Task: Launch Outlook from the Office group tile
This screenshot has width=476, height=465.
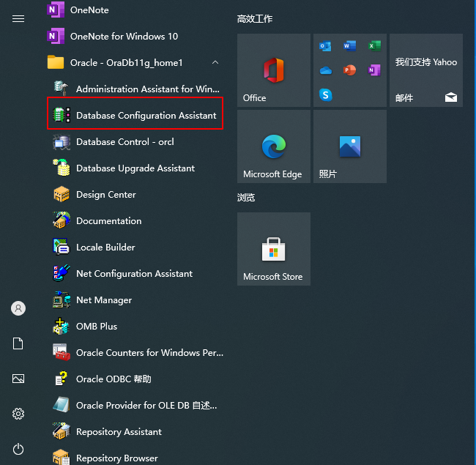Action: 325,46
